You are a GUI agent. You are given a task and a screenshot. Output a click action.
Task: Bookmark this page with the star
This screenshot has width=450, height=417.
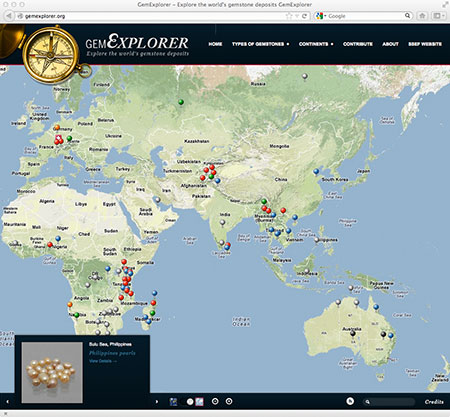tap(289, 16)
